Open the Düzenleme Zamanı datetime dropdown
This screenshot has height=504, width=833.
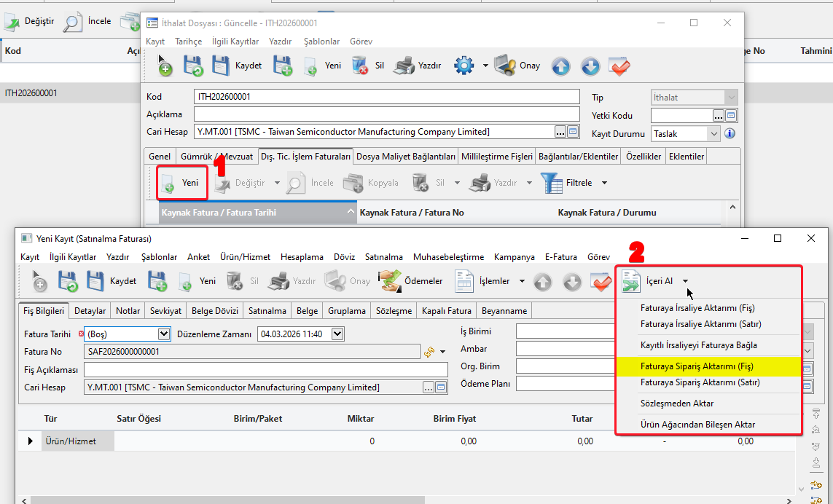pos(337,334)
